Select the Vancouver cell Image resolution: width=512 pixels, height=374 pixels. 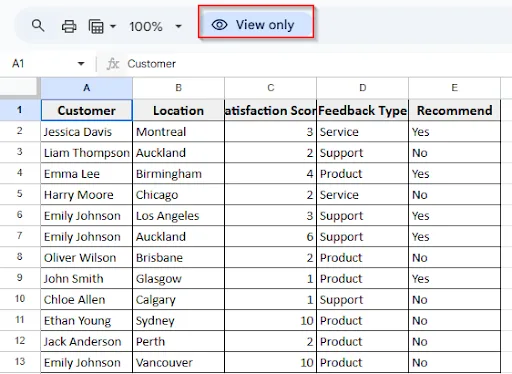179,362
